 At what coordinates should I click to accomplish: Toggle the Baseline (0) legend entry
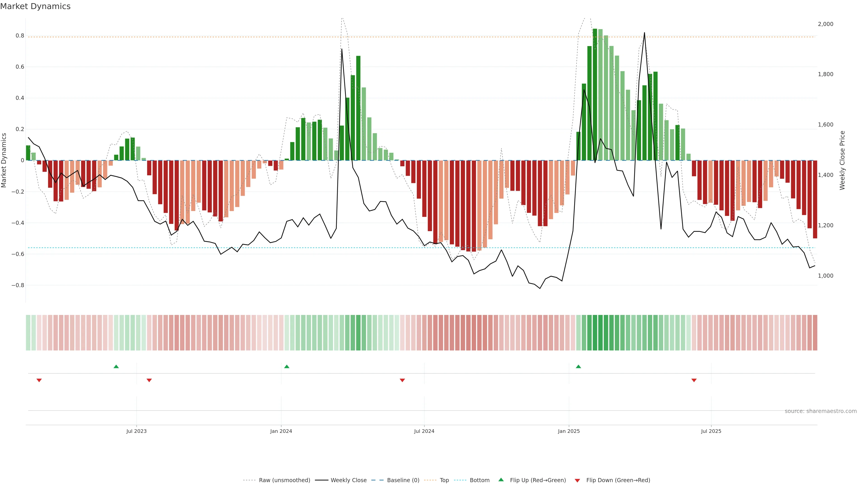[403, 480]
